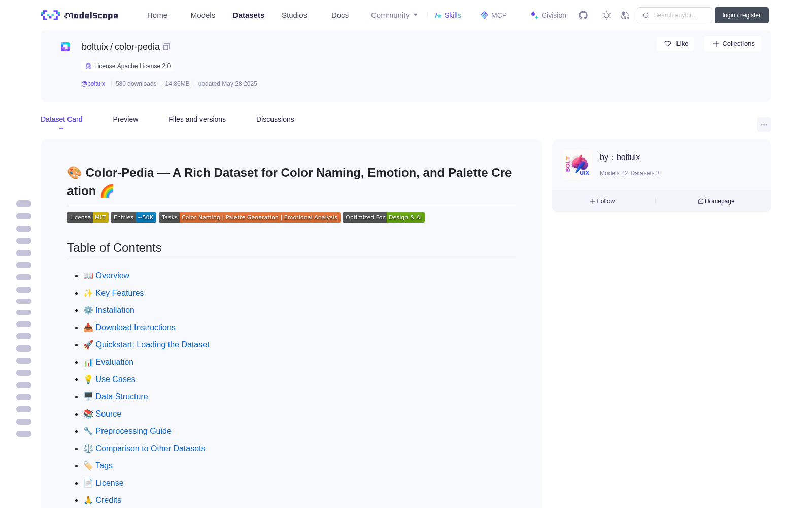Viewport: 812px width, 508px height.
Task: Click login / register button
Action: 741,15
